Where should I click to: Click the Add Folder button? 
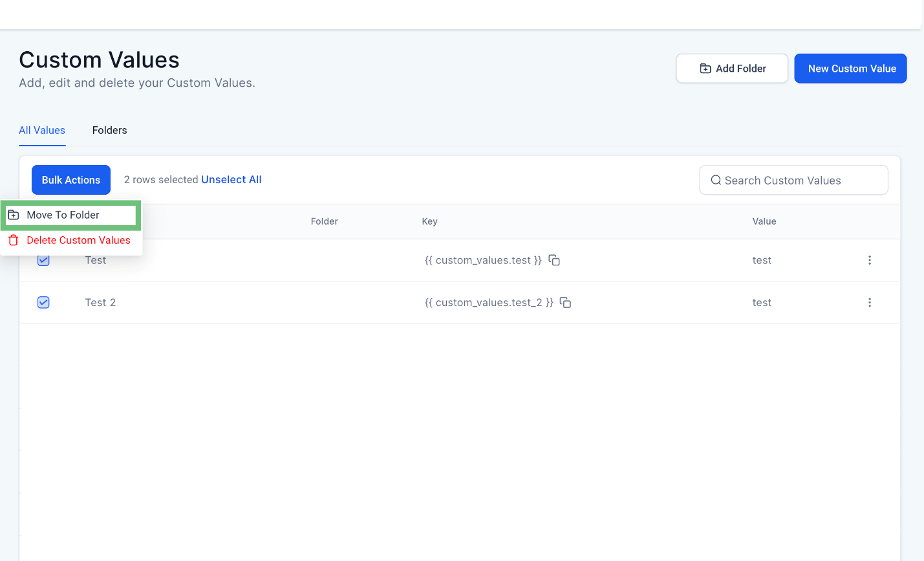point(732,69)
